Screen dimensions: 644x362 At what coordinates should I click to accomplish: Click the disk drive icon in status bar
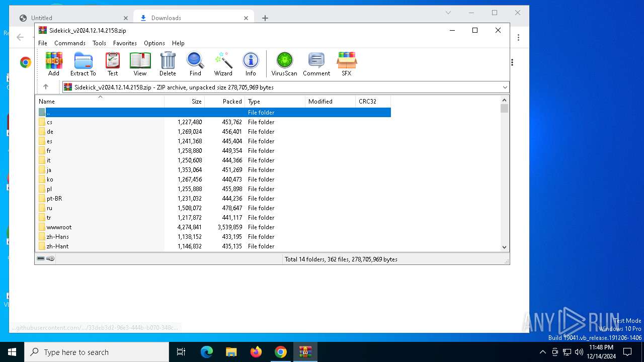(x=41, y=258)
